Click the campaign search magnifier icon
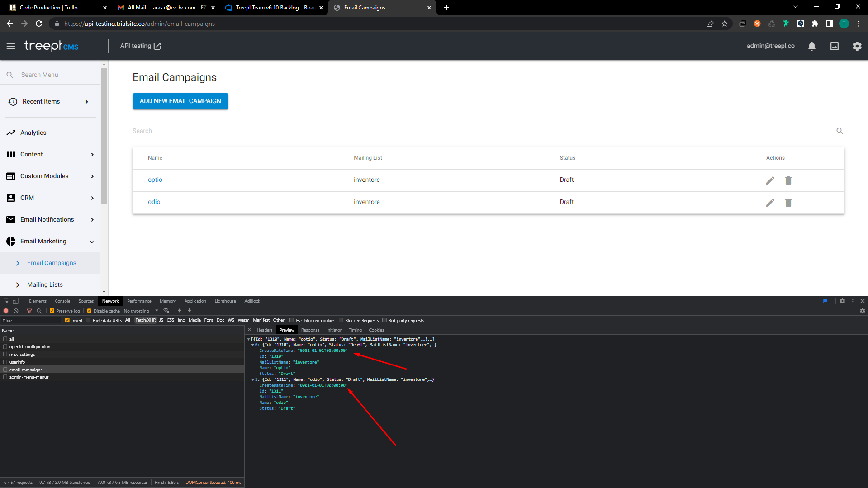This screenshot has height=488, width=868. 840,131
